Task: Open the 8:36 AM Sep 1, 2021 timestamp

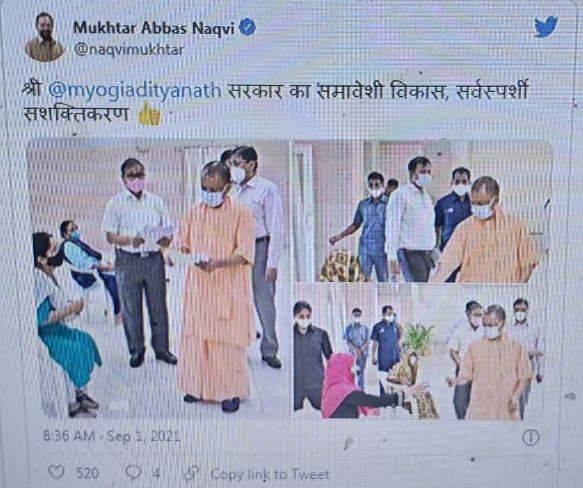Action: 112,436
